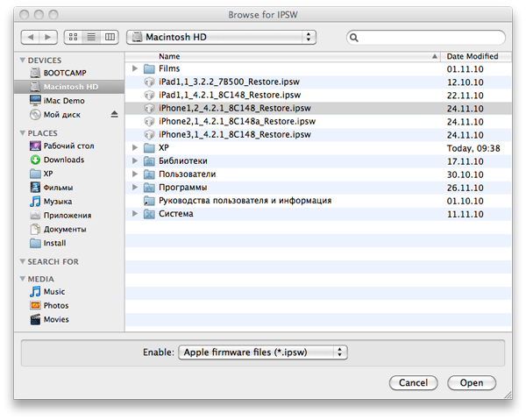Image resolution: width=526 pixels, height=420 pixels.
Task: Switch to column view mode
Action: click(110, 37)
